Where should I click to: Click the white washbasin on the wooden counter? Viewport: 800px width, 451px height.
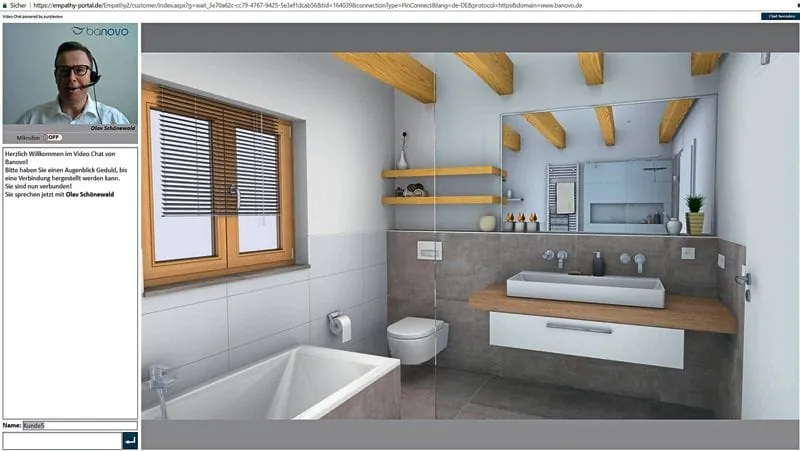point(585,288)
